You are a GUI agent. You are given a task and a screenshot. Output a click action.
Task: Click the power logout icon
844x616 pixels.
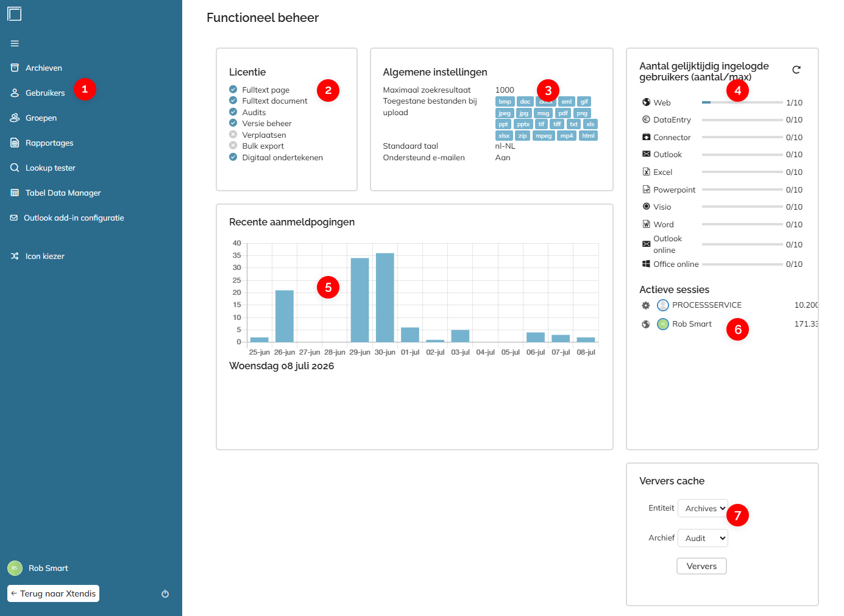pyautogui.click(x=165, y=593)
